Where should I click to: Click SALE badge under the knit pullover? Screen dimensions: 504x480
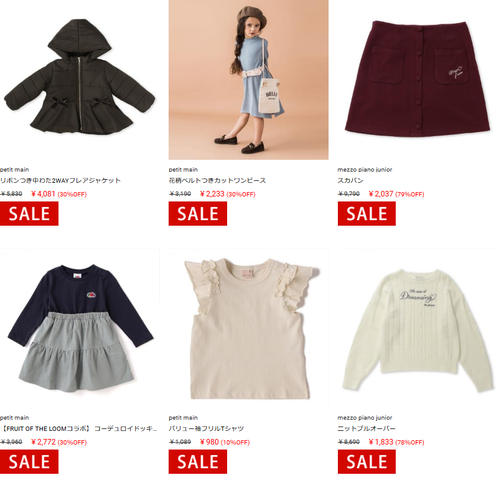pos(367,462)
